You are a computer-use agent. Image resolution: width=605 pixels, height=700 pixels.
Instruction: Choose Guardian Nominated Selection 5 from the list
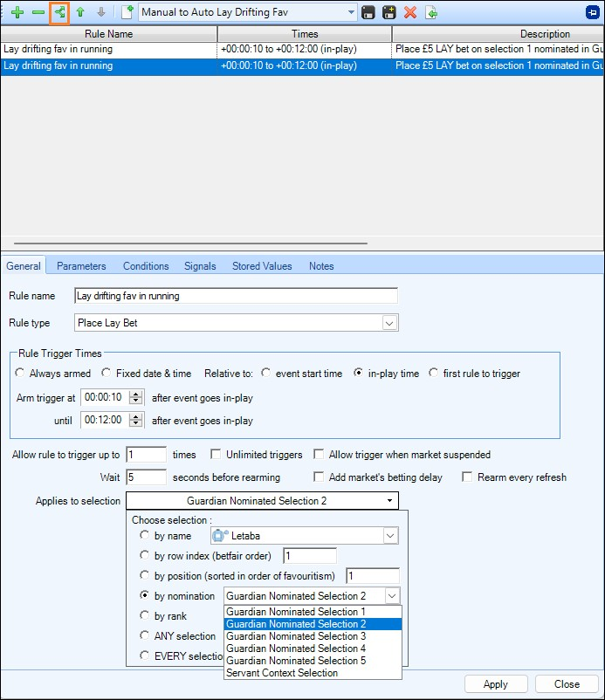(313, 661)
